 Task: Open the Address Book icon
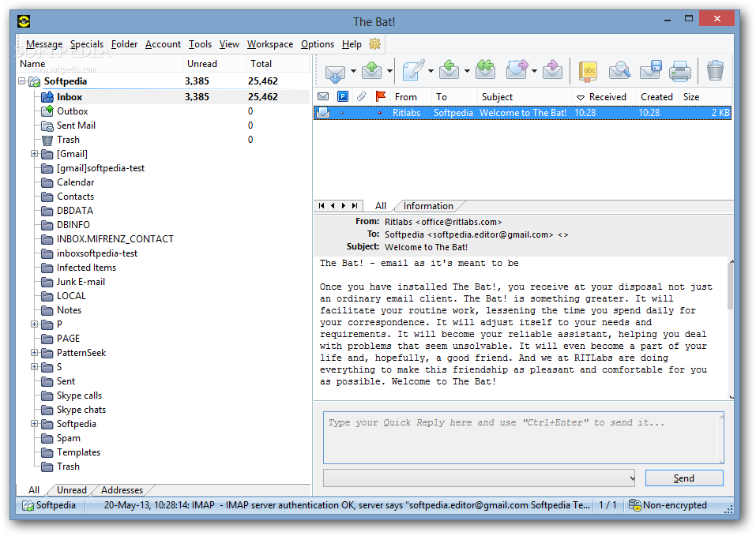tap(588, 71)
